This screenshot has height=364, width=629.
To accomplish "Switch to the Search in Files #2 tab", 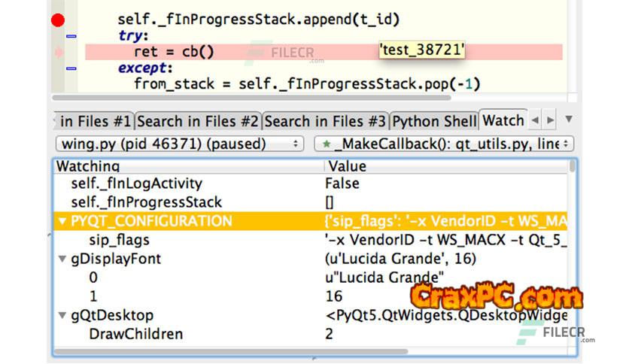I will pyautogui.click(x=199, y=120).
